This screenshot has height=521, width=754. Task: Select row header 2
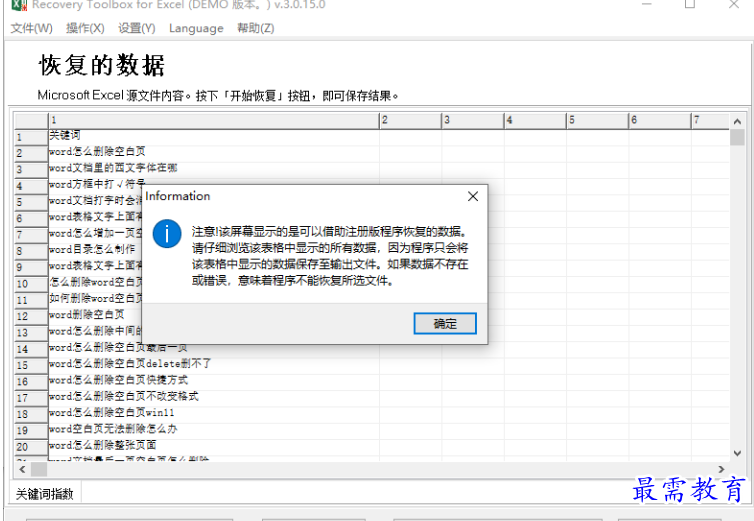pos(31,153)
